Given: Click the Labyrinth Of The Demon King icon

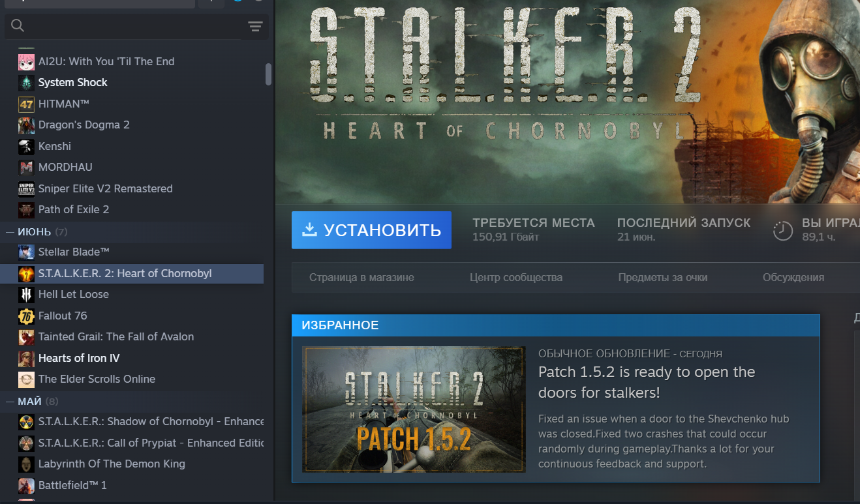Looking at the screenshot, I should [26, 464].
